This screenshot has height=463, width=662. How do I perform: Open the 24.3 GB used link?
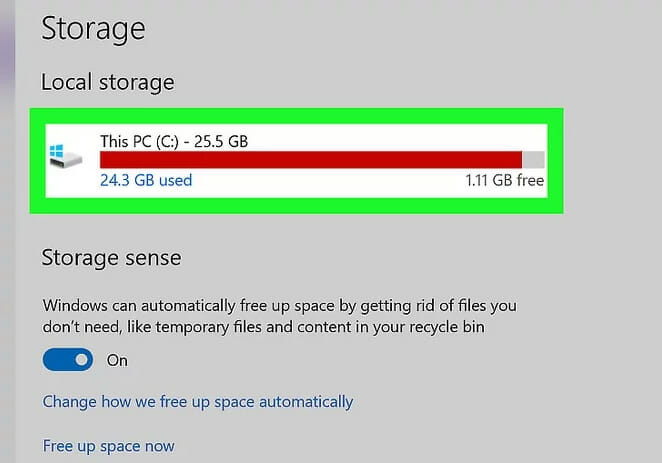click(x=146, y=181)
